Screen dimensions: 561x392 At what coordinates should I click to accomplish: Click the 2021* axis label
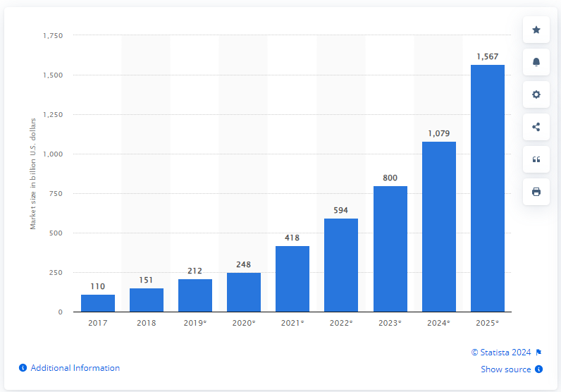click(x=292, y=323)
